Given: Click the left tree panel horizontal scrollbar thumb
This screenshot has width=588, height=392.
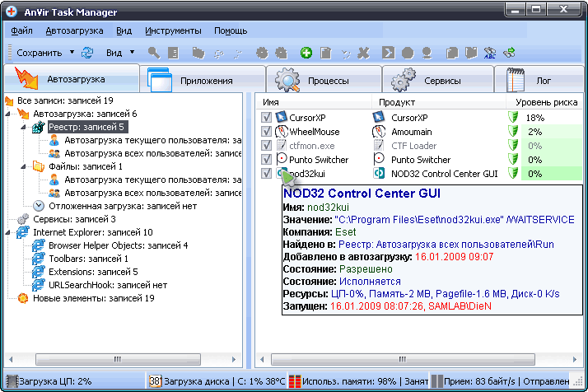Looking at the screenshot, I should (x=118, y=359).
